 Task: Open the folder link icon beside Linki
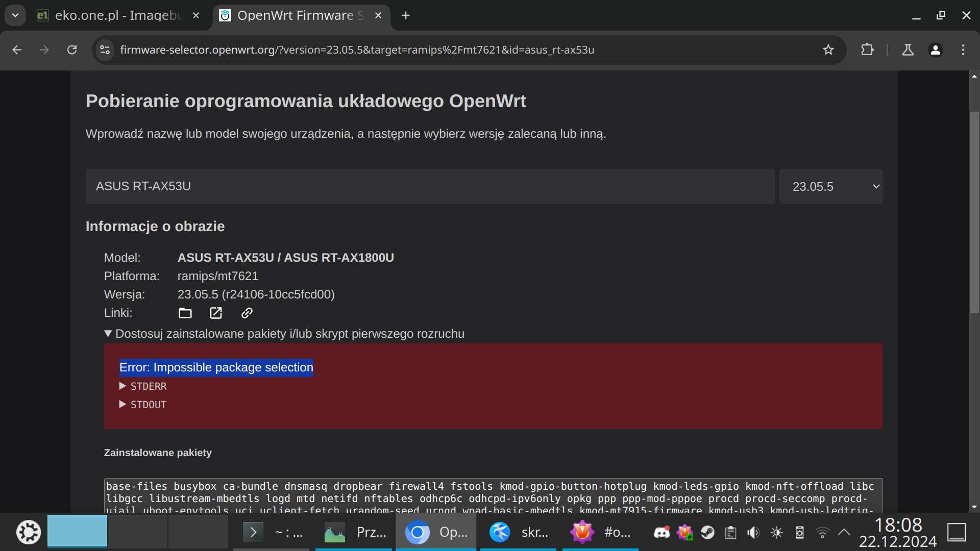[x=185, y=313]
